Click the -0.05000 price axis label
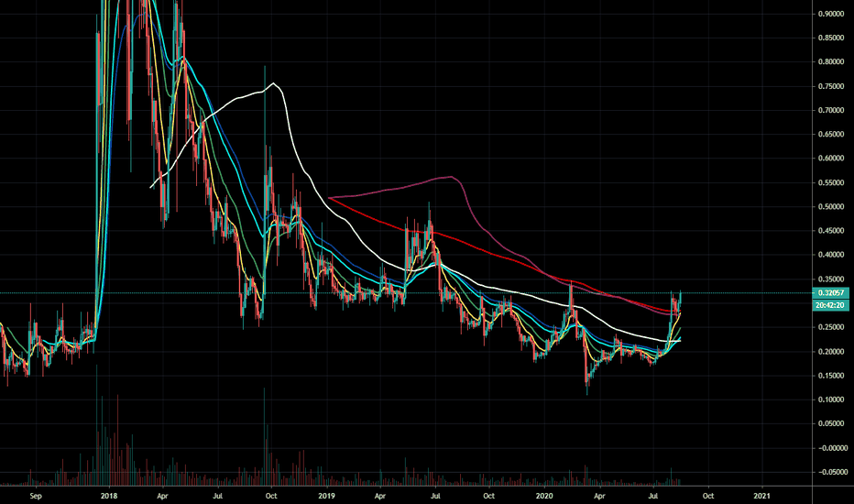This screenshot has width=854, height=504. (832, 472)
